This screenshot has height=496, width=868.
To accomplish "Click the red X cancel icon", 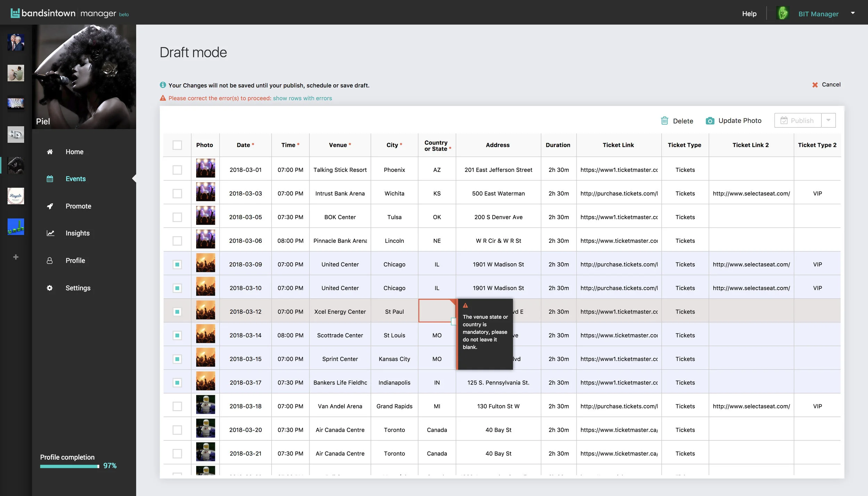I will [815, 85].
